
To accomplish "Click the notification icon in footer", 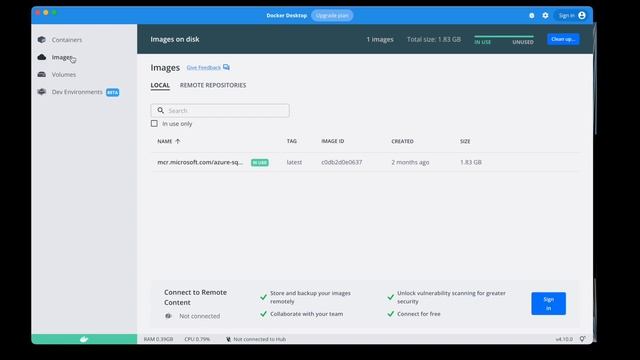I will [582, 339].
